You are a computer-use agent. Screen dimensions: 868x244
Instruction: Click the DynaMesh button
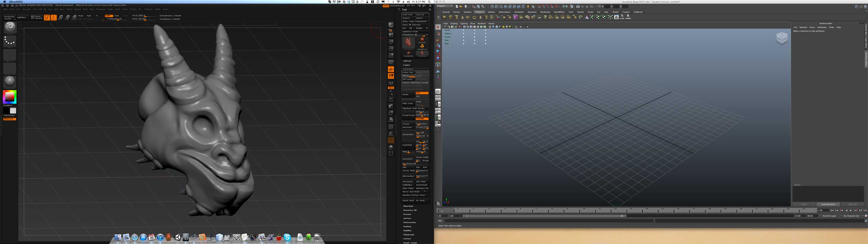pos(408,159)
